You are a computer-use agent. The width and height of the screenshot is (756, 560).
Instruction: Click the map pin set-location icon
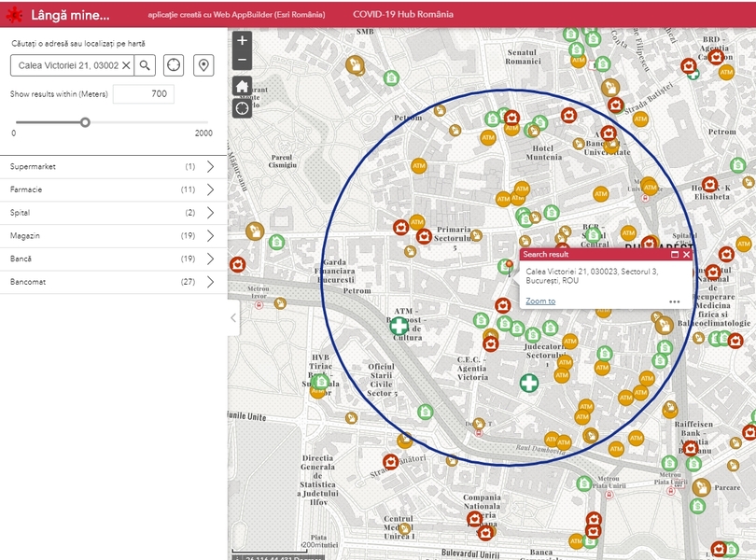pos(203,65)
